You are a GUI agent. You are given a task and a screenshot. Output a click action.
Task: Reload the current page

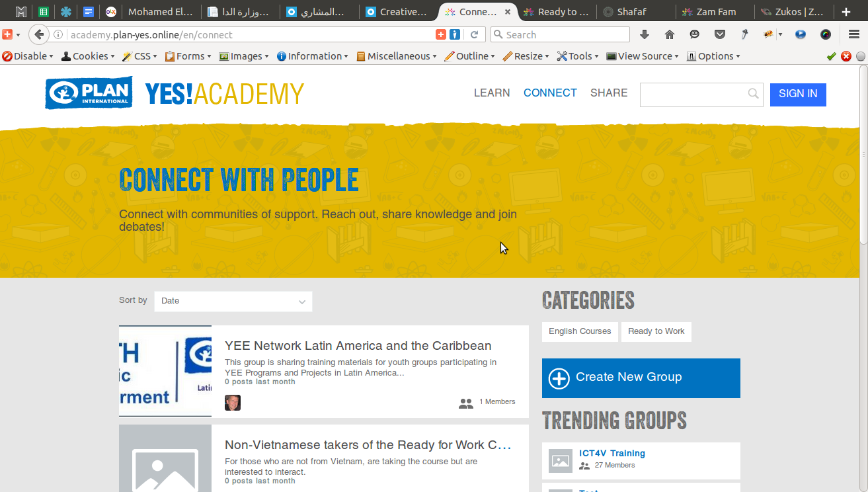coord(474,35)
